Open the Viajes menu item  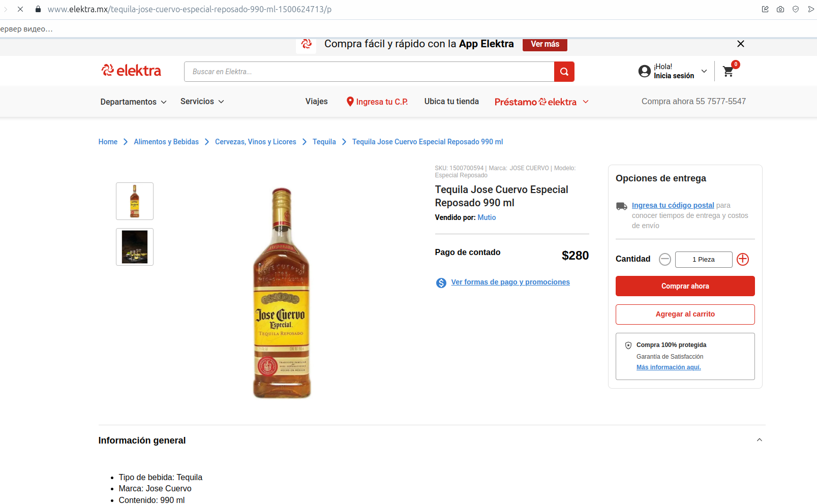317,102
